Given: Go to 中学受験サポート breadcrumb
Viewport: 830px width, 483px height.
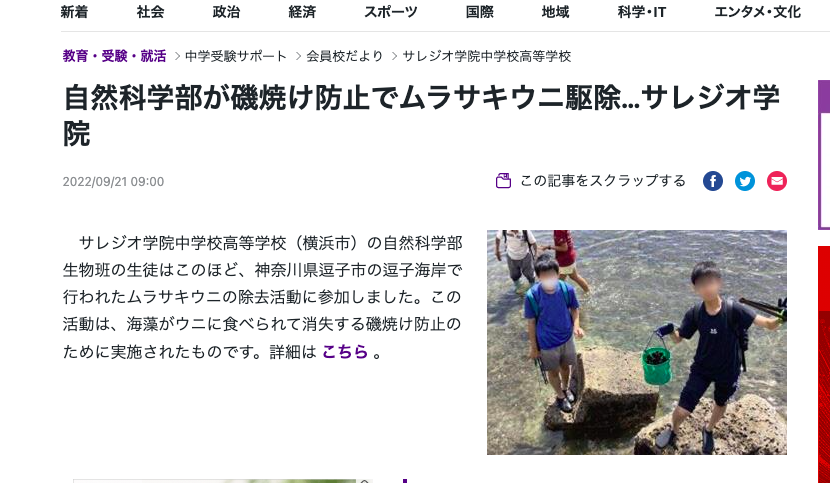Looking at the screenshot, I should click(236, 56).
